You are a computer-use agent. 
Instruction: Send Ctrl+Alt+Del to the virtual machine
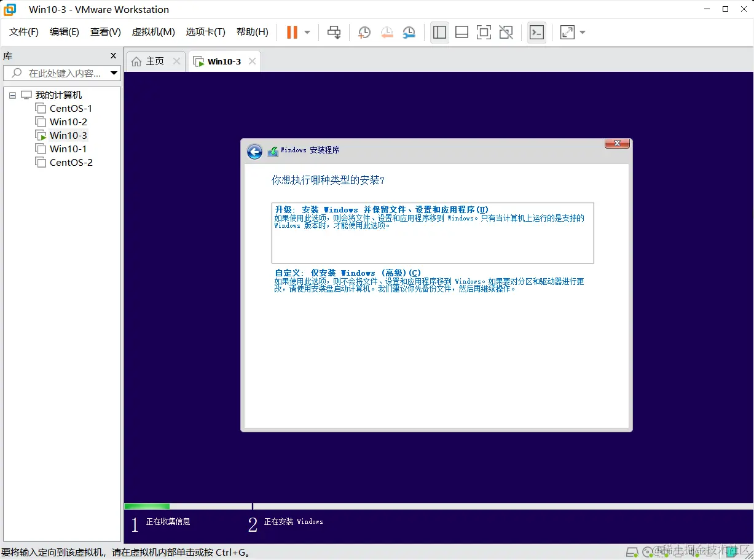pyautogui.click(x=334, y=33)
